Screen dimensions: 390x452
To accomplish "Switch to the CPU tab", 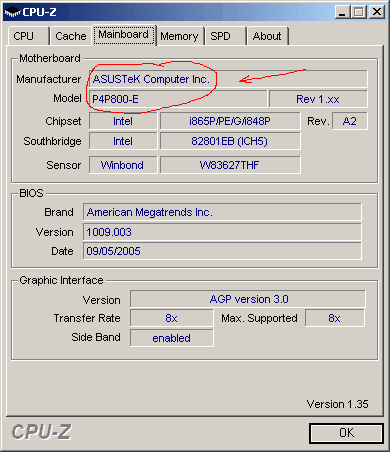I will tap(29, 36).
